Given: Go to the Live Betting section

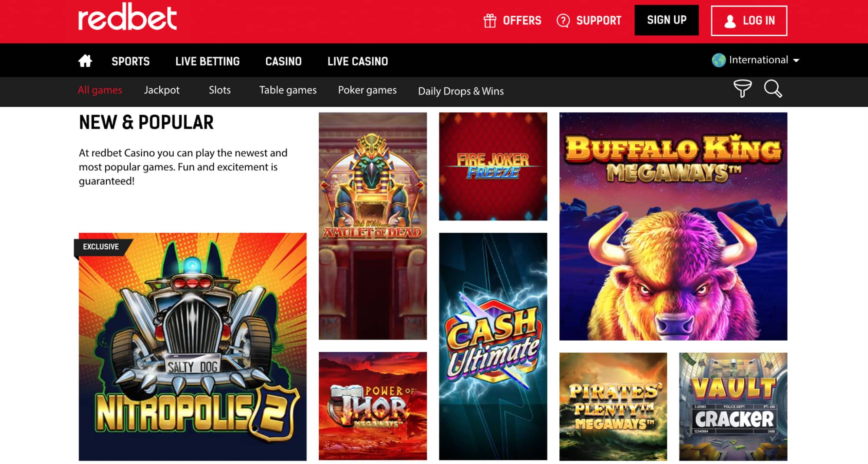Looking at the screenshot, I should point(208,61).
